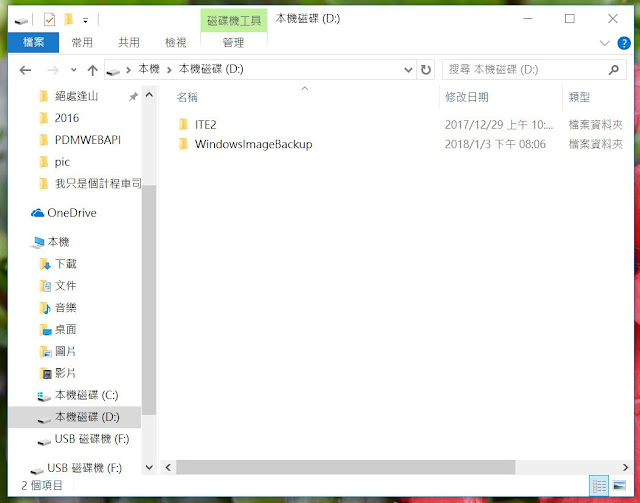The height and width of the screenshot is (503, 640).
Task: Click 本機磁碟 (D:) in address bar
Action: [211, 69]
